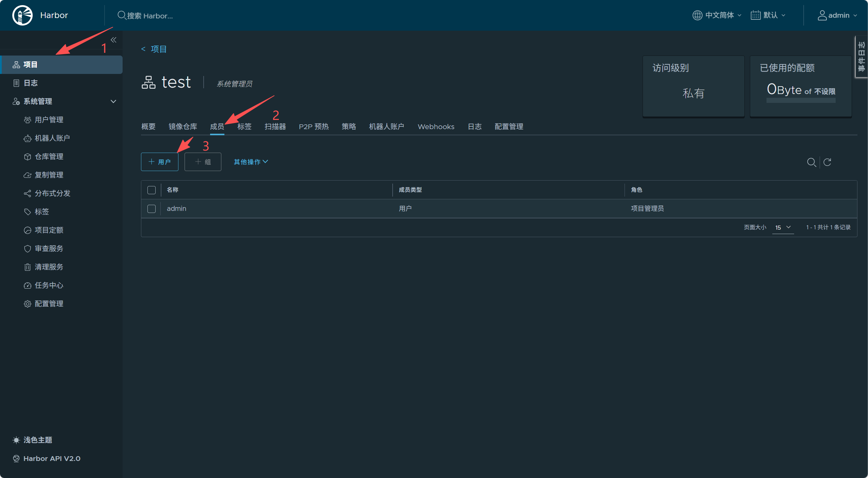868x478 pixels.
Task: Open 任务中心 in sidebar
Action: (49, 286)
